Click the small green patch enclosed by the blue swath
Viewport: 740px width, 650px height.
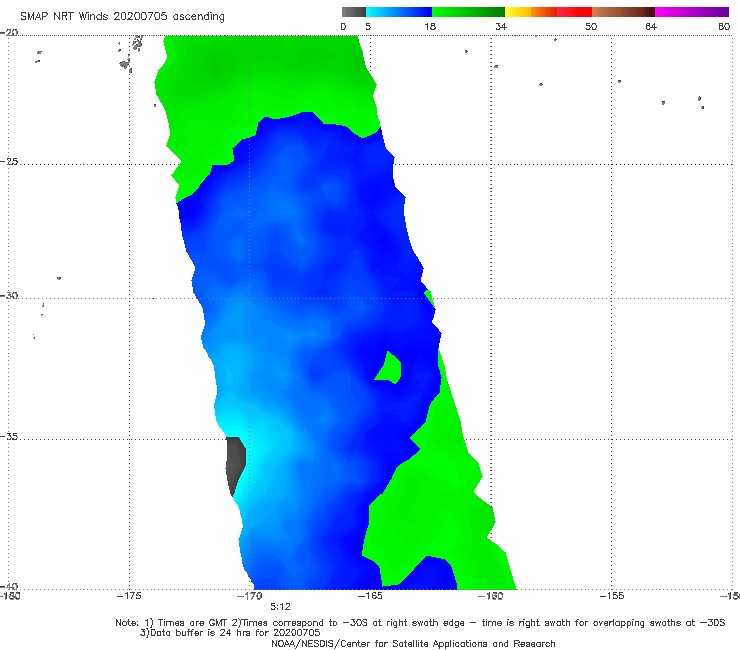(389, 368)
